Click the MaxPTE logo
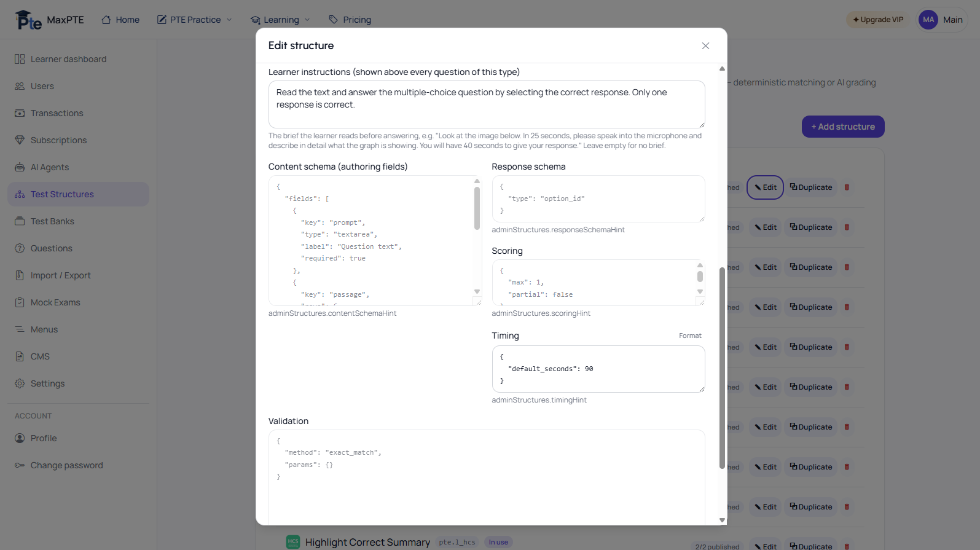980x550 pixels. 49,20
